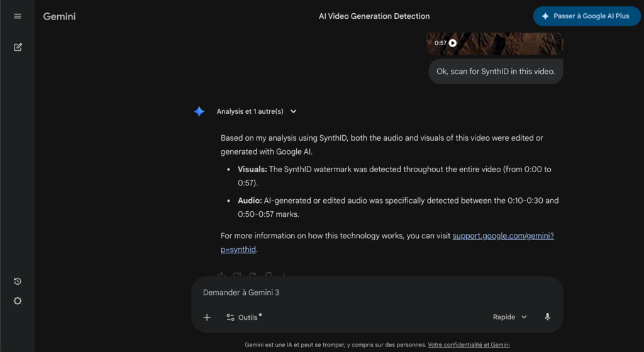
Task: Start a new chat with the compose icon
Action: point(18,47)
